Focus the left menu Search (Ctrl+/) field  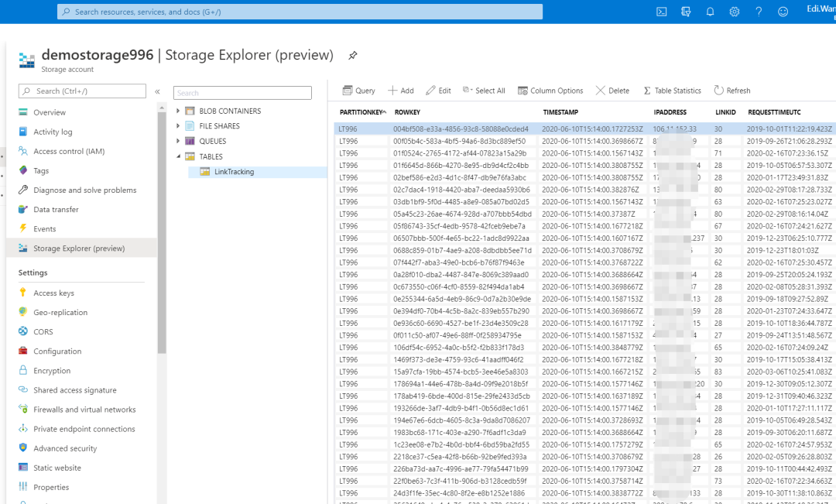pyautogui.click(x=82, y=91)
